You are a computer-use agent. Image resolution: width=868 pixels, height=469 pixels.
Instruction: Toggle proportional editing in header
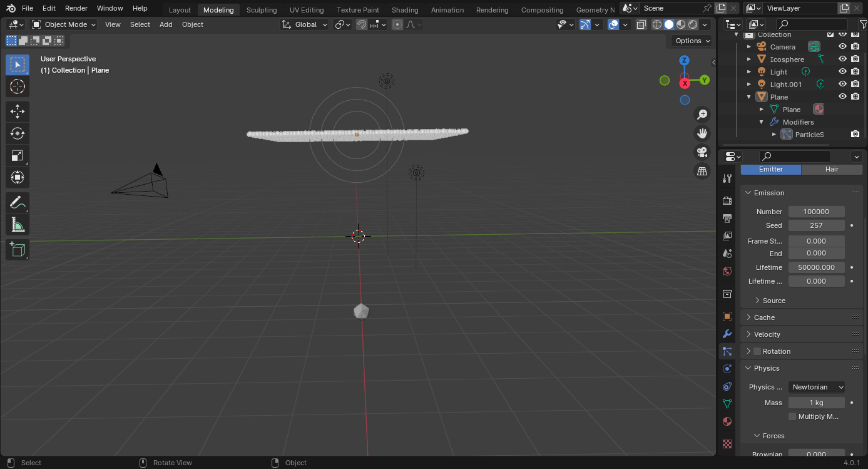[x=397, y=24]
